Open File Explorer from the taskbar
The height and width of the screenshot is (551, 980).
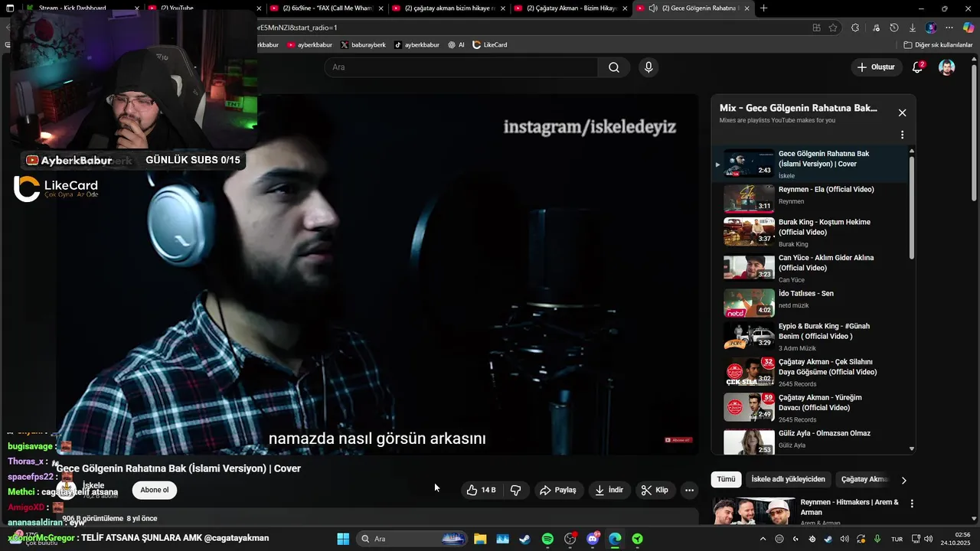pyautogui.click(x=480, y=539)
